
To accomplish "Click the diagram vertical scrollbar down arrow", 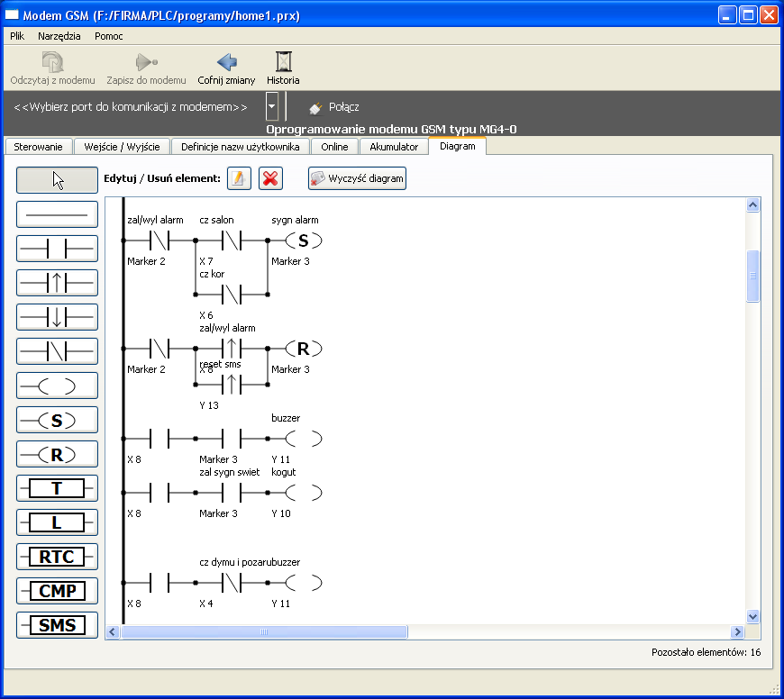I will pos(753,616).
